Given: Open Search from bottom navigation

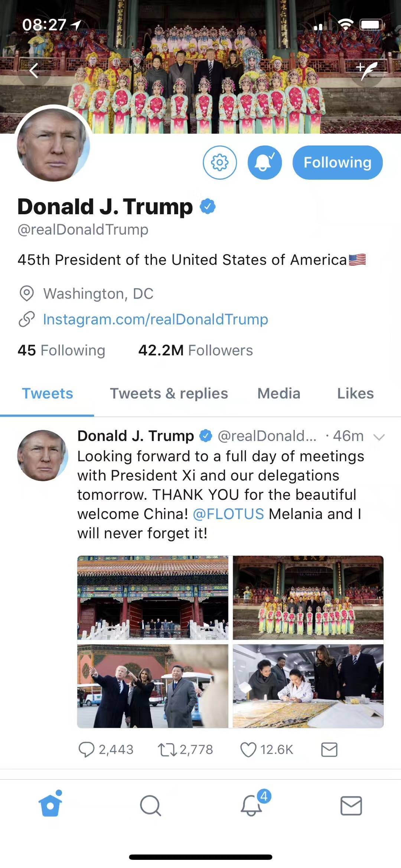Looking at the screenshot, I should 150,805.
